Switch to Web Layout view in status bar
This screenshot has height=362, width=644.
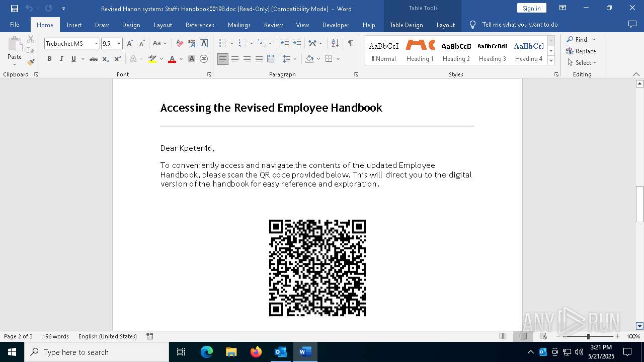(x=543, y=336)
